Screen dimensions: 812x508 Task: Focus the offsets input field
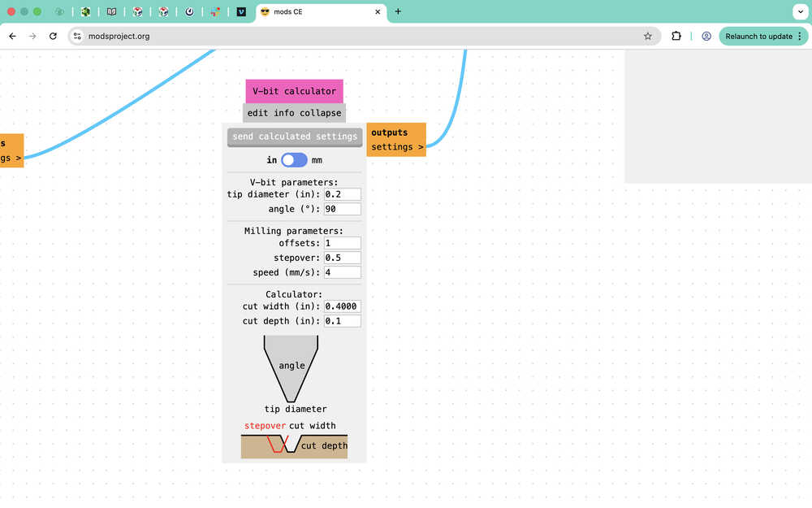(343, 243)
